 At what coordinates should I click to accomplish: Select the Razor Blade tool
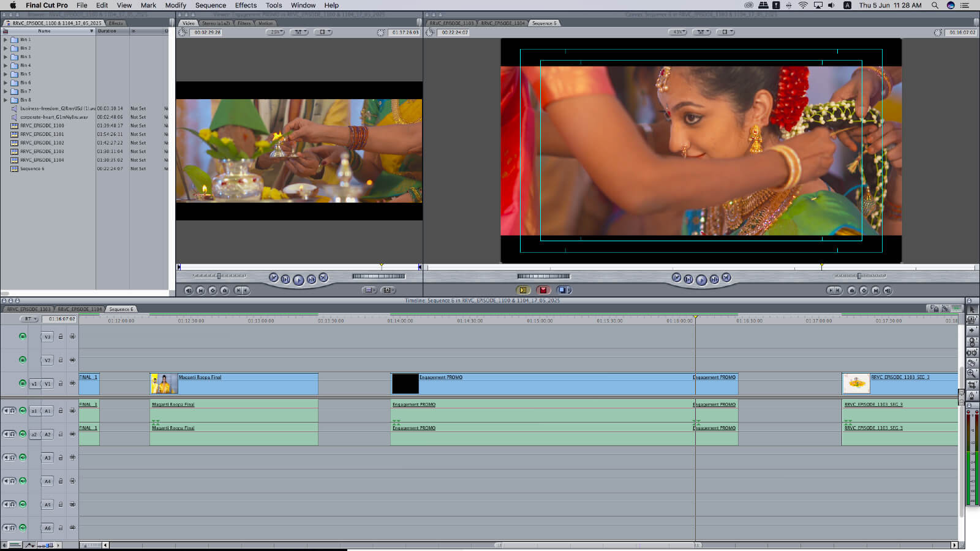click(x=972, y=363)
